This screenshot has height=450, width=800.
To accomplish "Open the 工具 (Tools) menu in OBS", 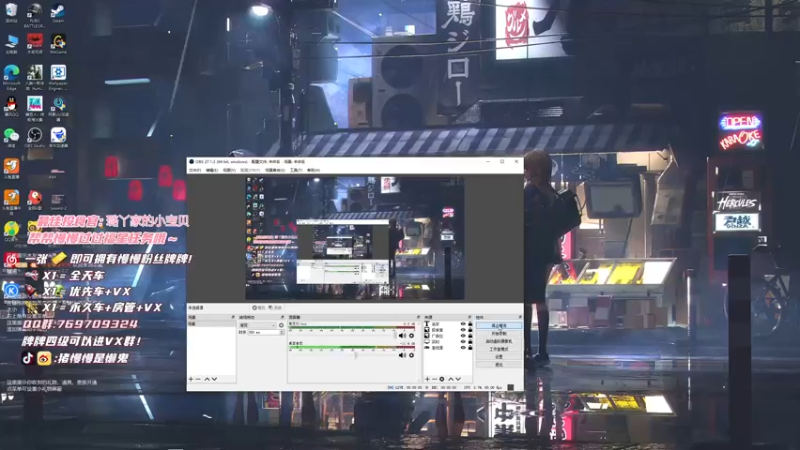I will [x=296, y=170].
